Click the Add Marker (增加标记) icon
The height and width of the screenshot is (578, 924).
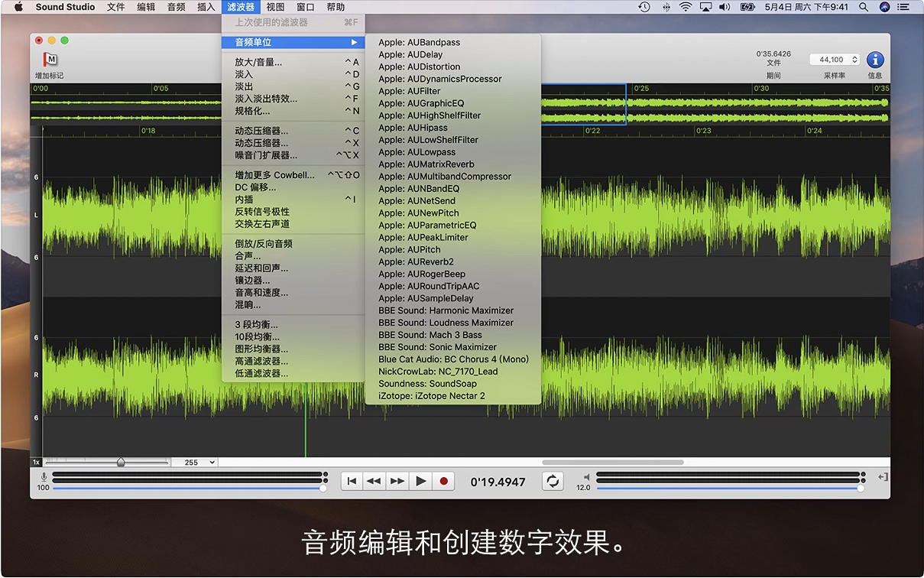click(x=50, y=60)
